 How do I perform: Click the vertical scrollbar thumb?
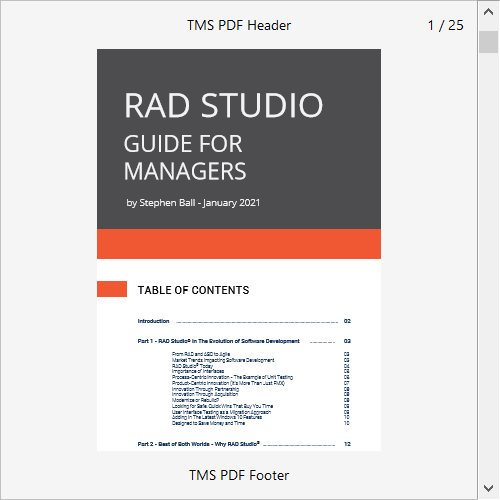click(488, 42)
